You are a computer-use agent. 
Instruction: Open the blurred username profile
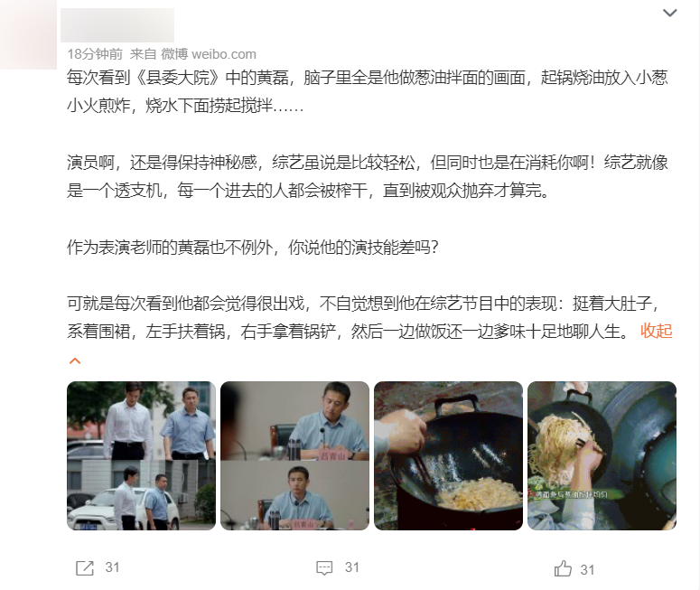[117, 25]
